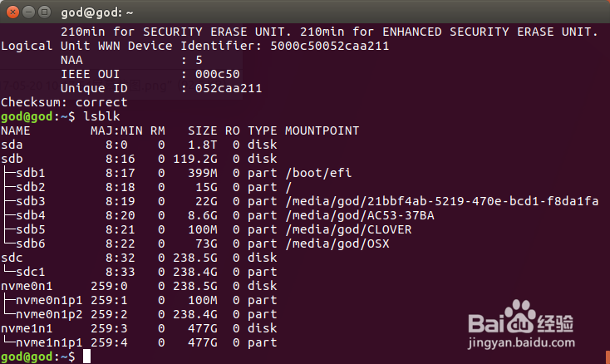This screenshot has height=364, width=610.
Task: Click the WWN identifier 5000c50052caa211
Action: 329,46
